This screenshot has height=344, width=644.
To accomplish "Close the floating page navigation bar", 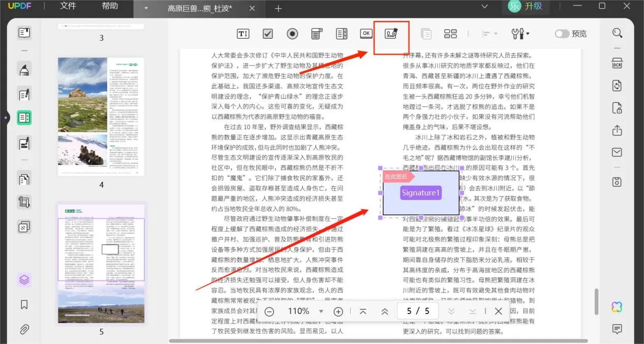I will point(498,311).
